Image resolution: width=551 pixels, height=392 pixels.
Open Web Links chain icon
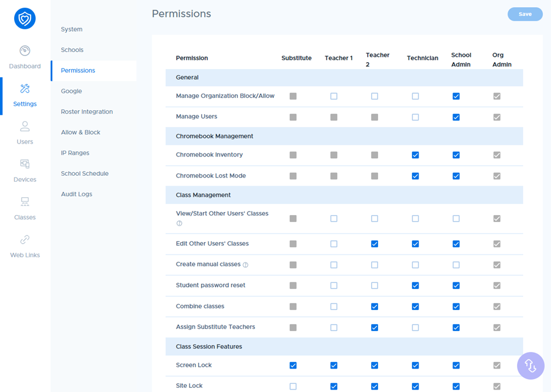coord(25,240)
